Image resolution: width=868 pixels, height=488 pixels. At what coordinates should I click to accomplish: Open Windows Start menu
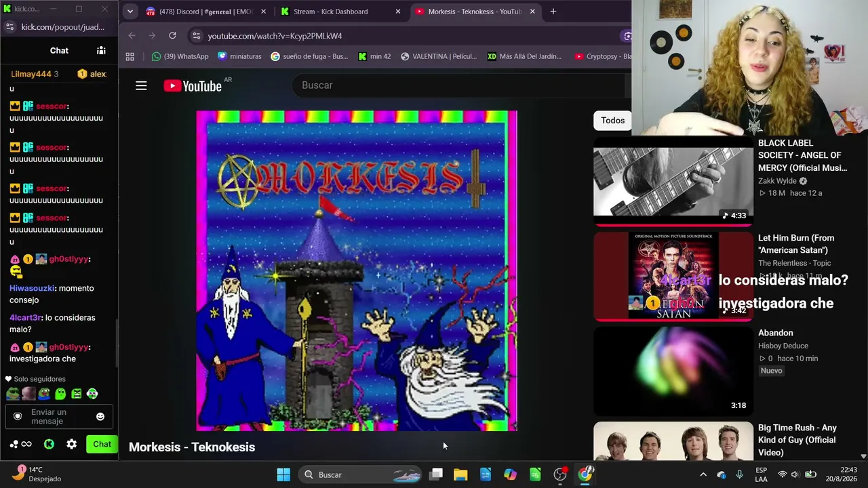pyautogui.click(x=283, y=474)
